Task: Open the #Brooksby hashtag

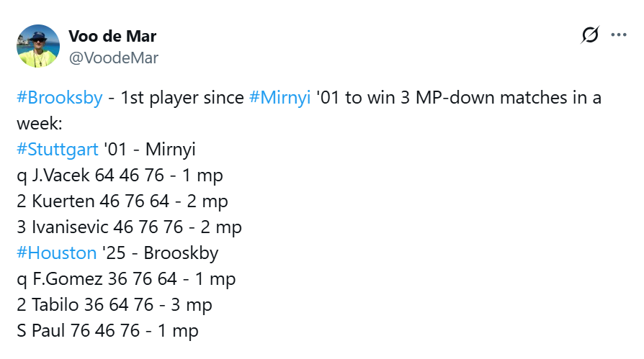Action: point(60,98)
